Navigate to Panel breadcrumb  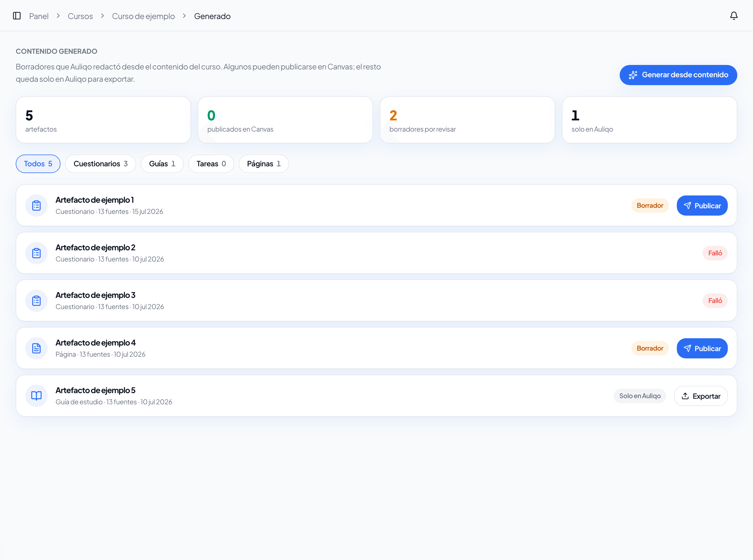[39, 16]
